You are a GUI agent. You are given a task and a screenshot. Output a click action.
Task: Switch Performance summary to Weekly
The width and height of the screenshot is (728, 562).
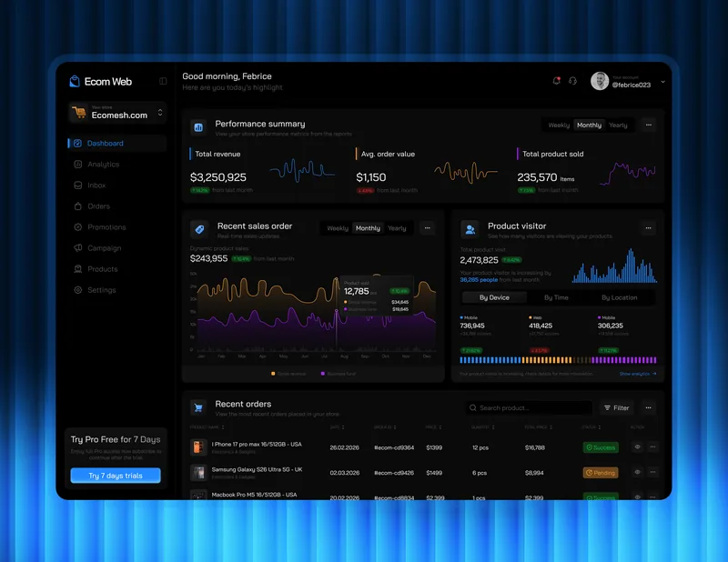click(x=559, y=125)
